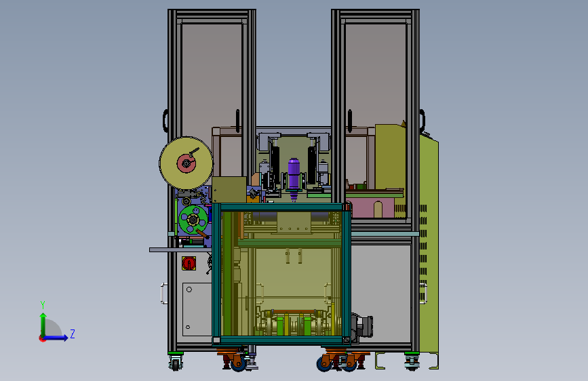Select the right tower glass door panel
The width and height of the screenshot is (588, 381).
pyautogui.click(x=376, y=75)
